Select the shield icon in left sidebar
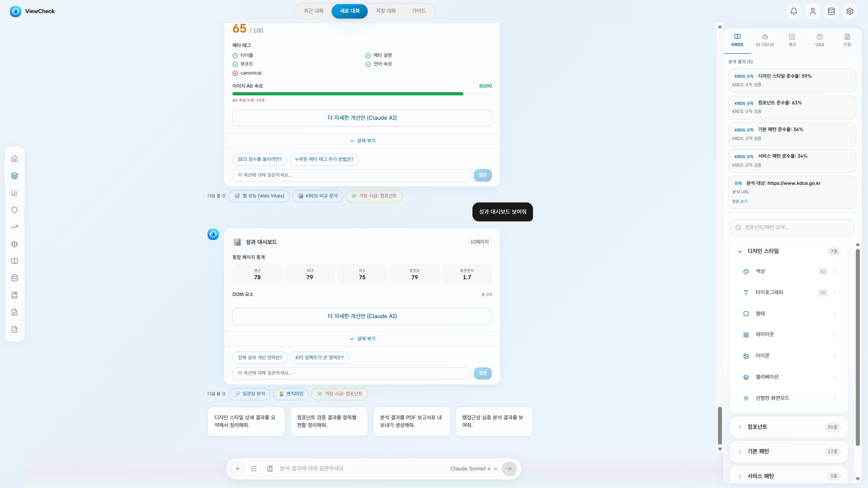868x488 pixels. [x=14, y=210]
